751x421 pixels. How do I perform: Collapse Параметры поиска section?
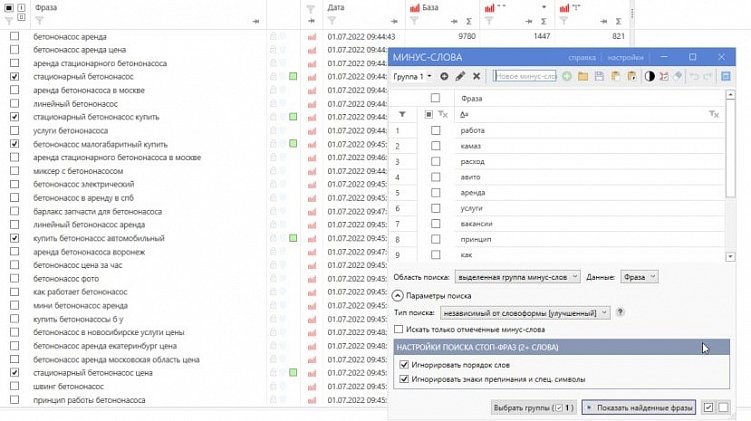[x=398, y=296]
